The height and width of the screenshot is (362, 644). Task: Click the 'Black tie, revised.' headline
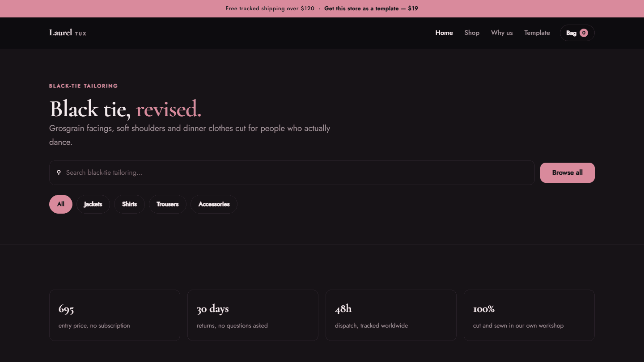(x=125, y=109)
